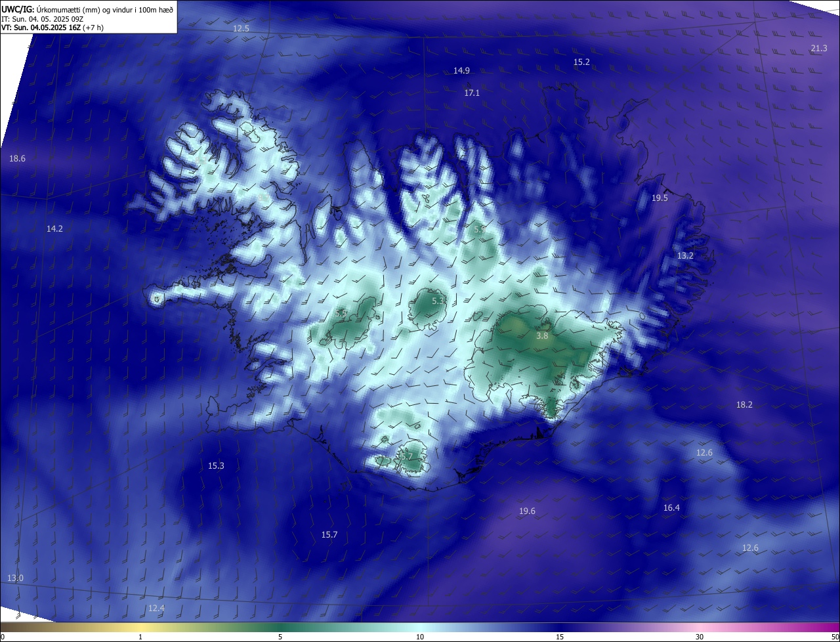Click the 'VT: Sun. 04.05.2025 16Z (+7 h)' line
The image size is (840, 642).
pyautogui.click(x=52, y=28)
